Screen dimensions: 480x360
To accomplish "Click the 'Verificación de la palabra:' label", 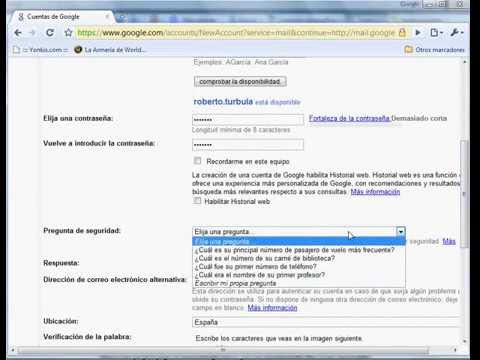I will [x=87, y=337].
